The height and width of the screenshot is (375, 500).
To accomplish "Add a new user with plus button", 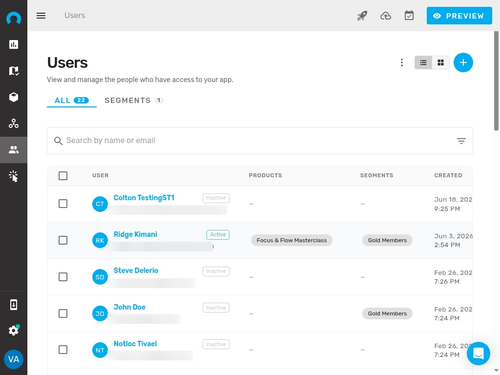I will (x=463, y=63).
